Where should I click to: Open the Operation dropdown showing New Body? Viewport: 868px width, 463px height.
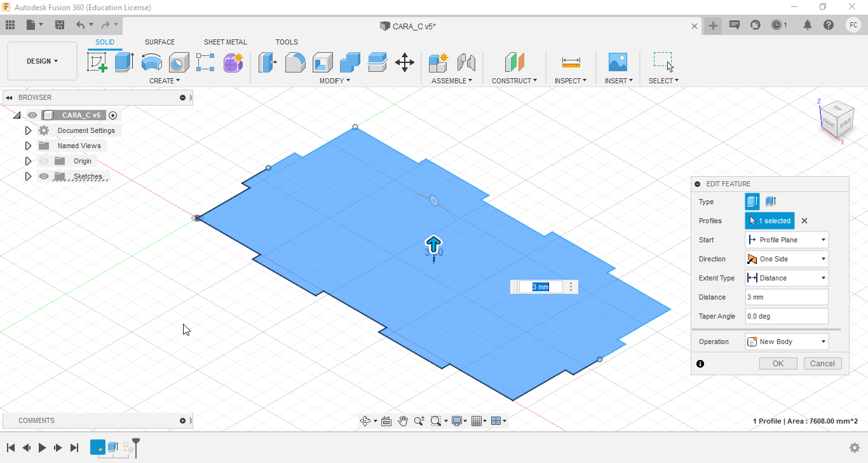click(x=787, y=342)
